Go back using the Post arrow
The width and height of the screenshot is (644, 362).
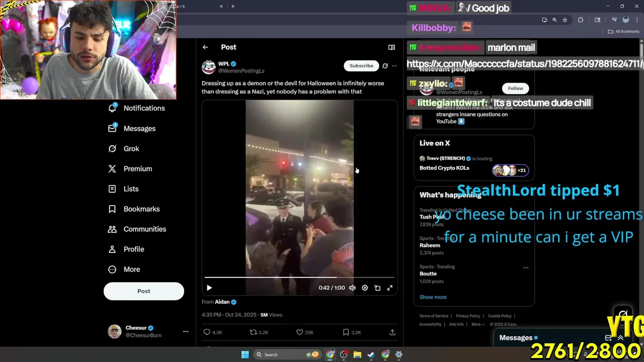pyautogui.click(x=205, y=47)
